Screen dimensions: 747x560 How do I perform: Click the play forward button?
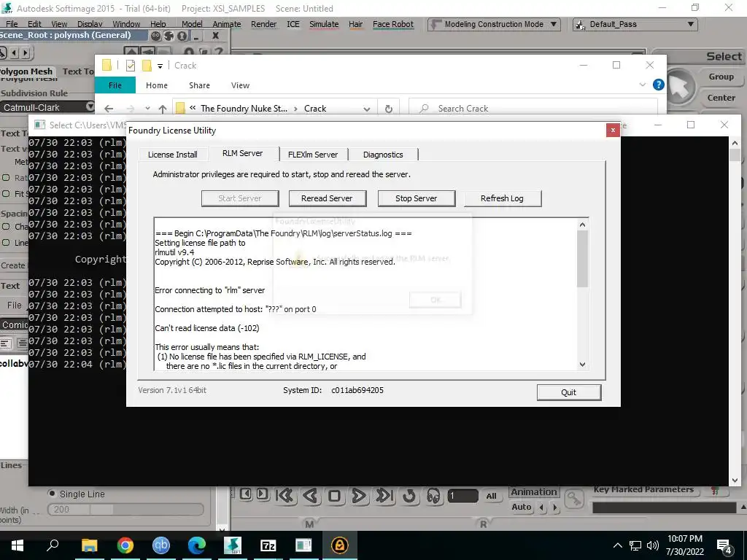point(359,496)
